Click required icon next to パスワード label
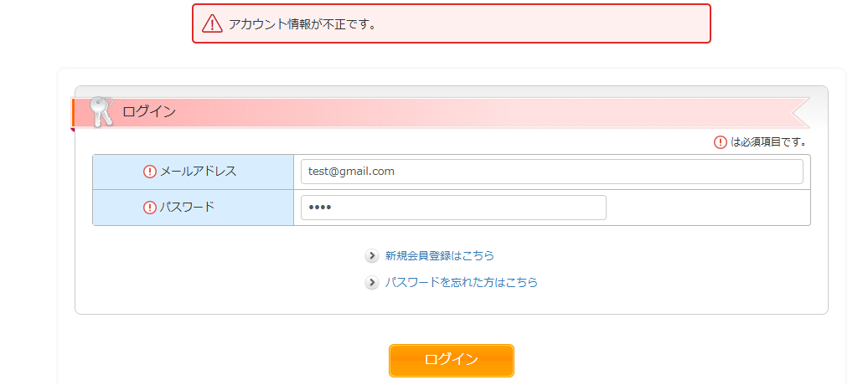This screenshot has width=868, height=385. [x=150, y=208]
